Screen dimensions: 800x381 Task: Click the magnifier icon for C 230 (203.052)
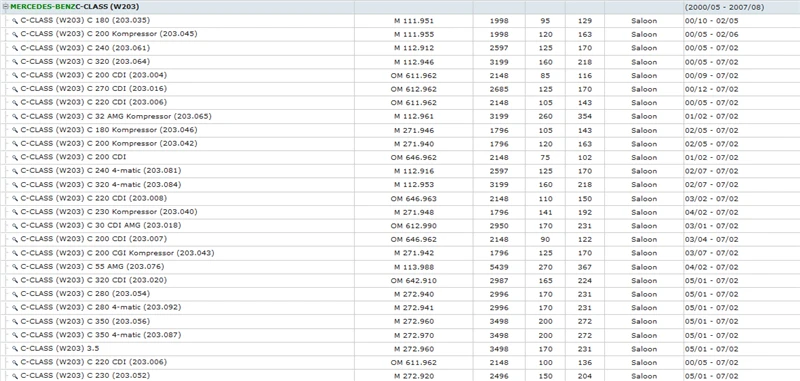click(15, 376)
